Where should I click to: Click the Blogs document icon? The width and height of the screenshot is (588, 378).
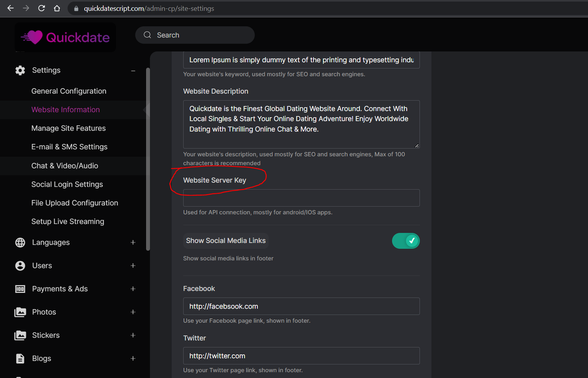(20, 359)
